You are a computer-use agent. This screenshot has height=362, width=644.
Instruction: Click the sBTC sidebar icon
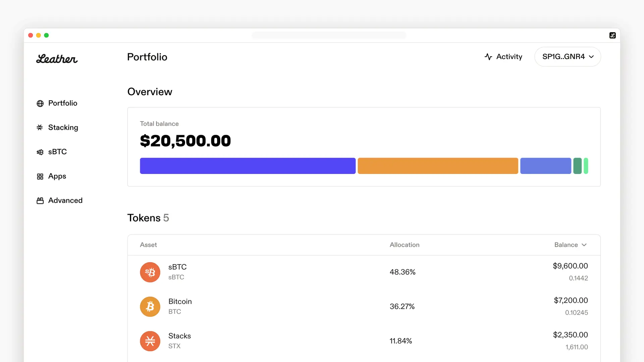pyautogui.click(x=40, y=152)
